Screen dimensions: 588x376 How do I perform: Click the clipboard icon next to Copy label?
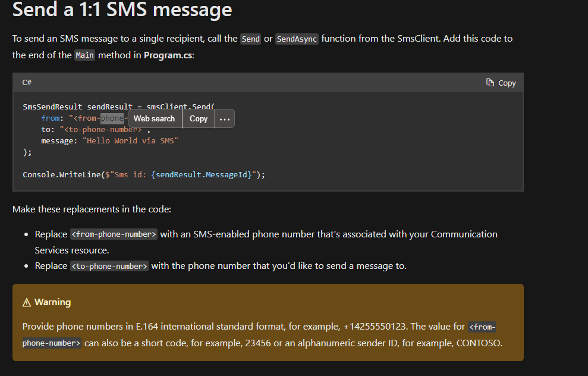point(491,83)
